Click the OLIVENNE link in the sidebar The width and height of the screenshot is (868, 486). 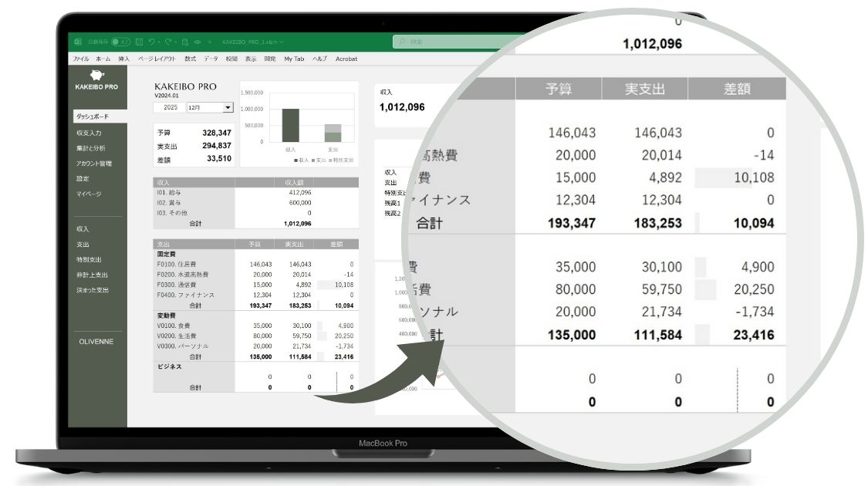coord(96,342)
